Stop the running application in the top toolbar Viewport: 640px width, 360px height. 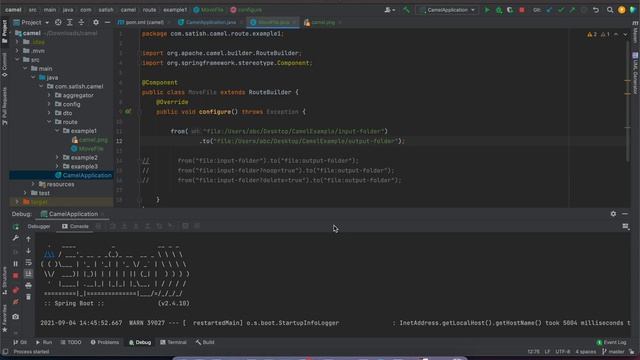coord(522,10)
